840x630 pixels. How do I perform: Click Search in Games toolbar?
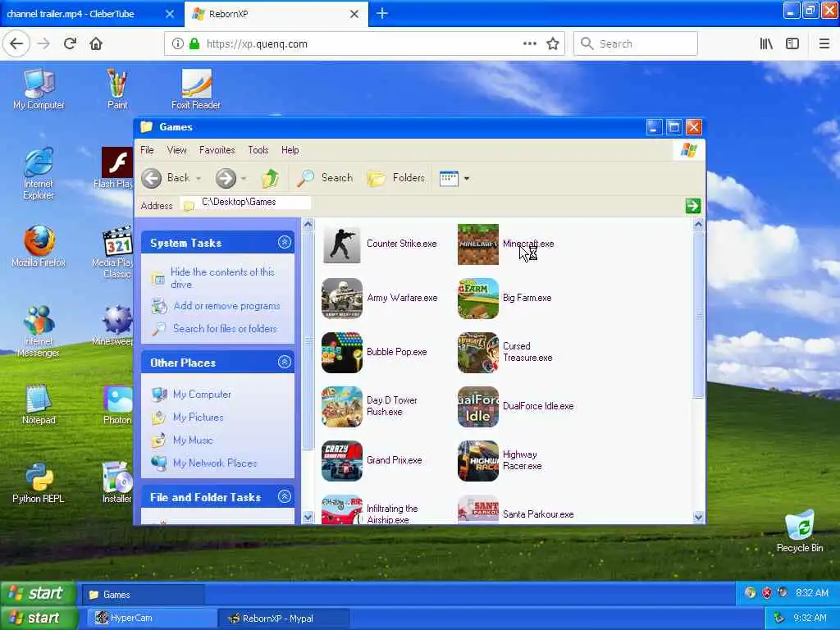point(325,178)
